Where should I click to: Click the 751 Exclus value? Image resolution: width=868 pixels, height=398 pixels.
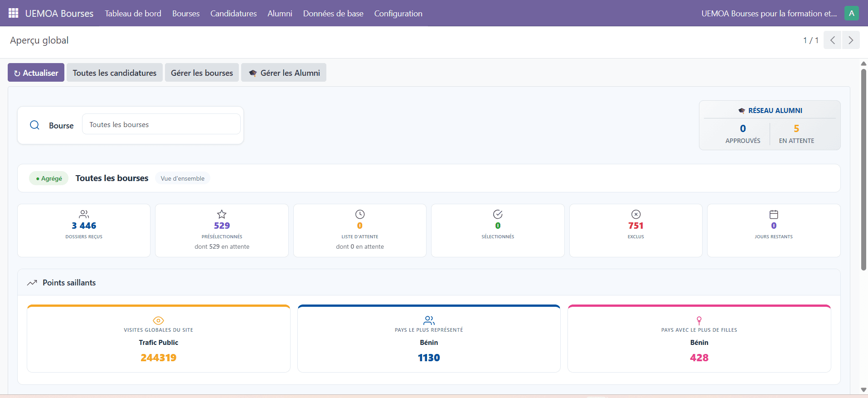tap(636, 226)
